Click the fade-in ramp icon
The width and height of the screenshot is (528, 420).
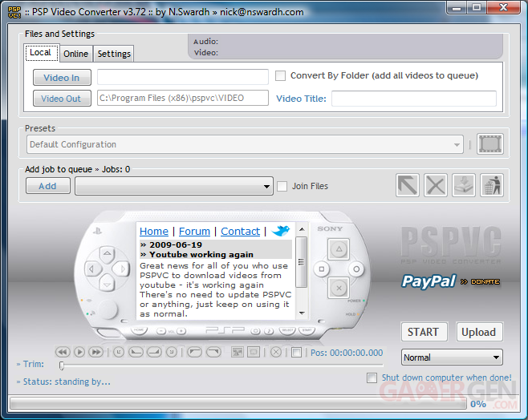pos(136,352)
